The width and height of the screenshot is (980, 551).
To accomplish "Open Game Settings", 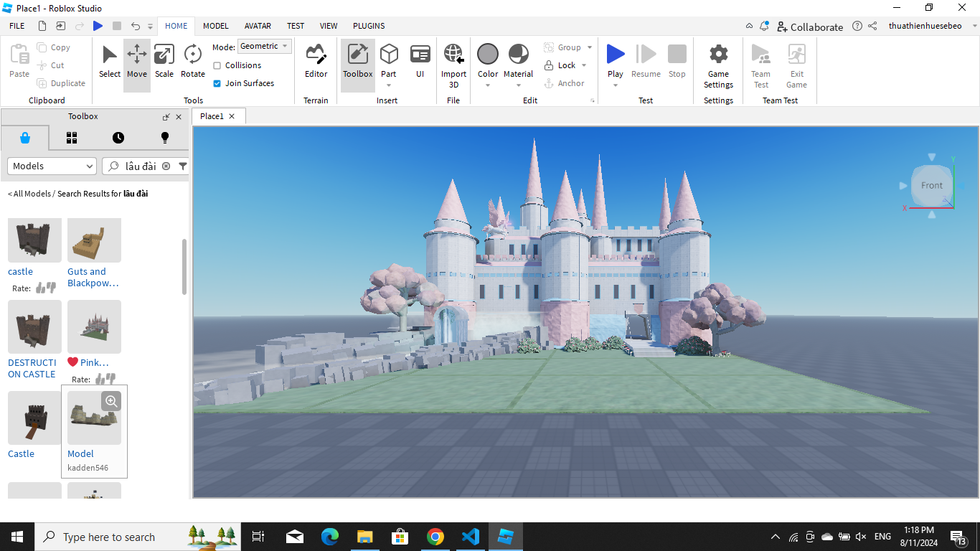I will tap(718, 66).
